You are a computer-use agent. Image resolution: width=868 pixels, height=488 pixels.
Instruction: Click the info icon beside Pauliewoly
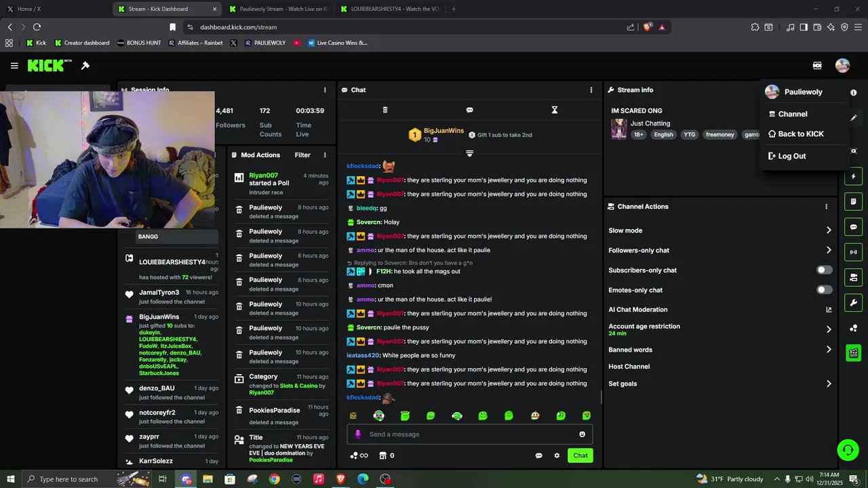[853, 92]
